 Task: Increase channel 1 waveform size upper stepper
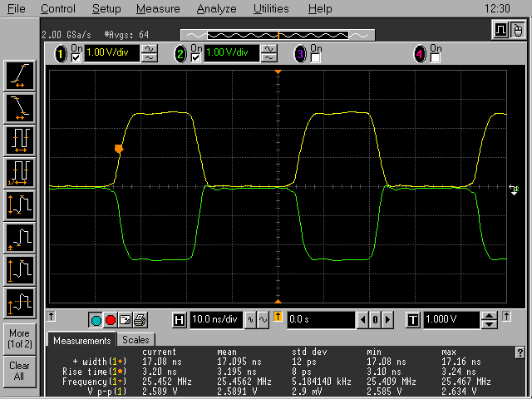pyautogui.click(x=149, y=49)
